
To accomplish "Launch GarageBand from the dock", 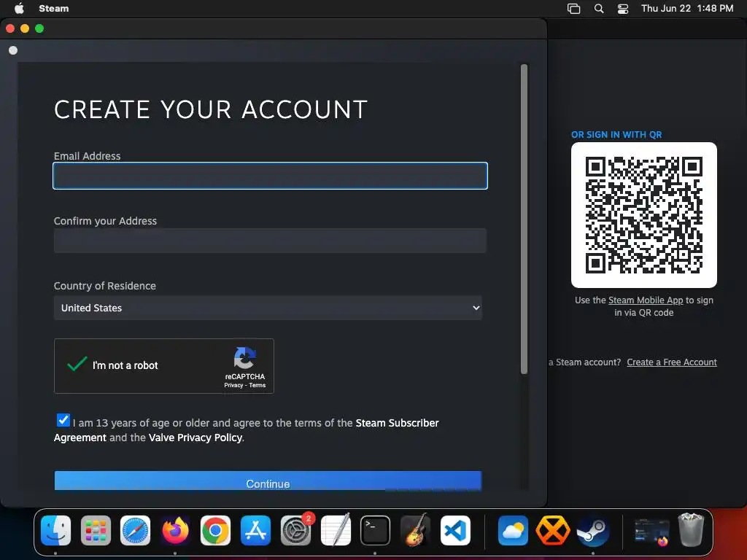I will click(x=415, y=530).
